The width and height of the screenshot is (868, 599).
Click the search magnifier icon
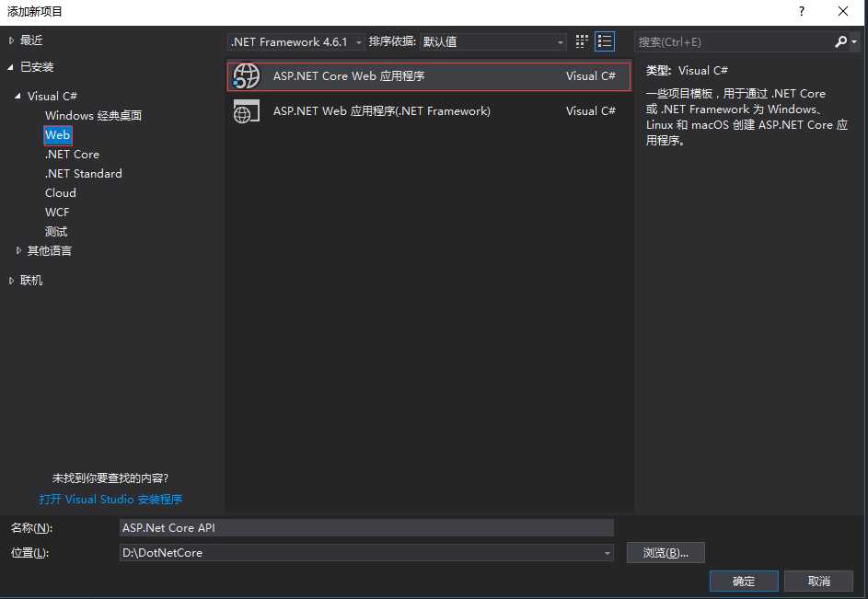[840, 41]
